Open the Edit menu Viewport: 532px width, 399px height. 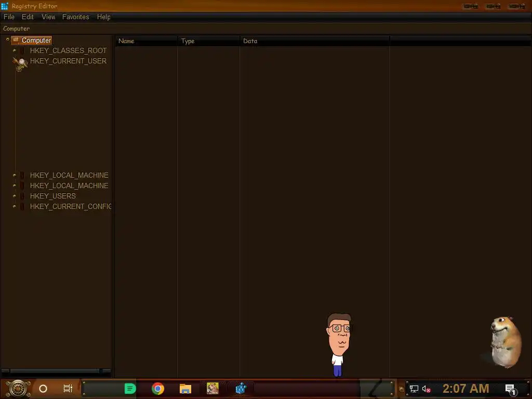click(x=28, y=17)
